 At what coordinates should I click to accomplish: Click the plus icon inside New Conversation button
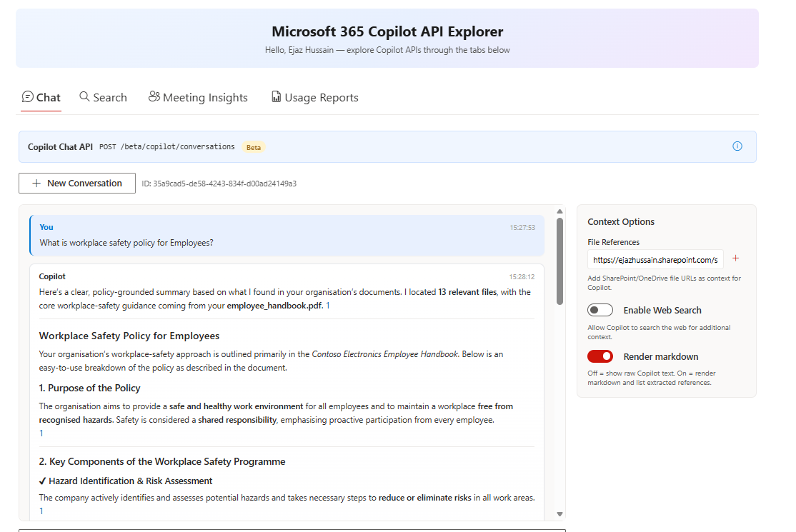[x=36, y=183]
